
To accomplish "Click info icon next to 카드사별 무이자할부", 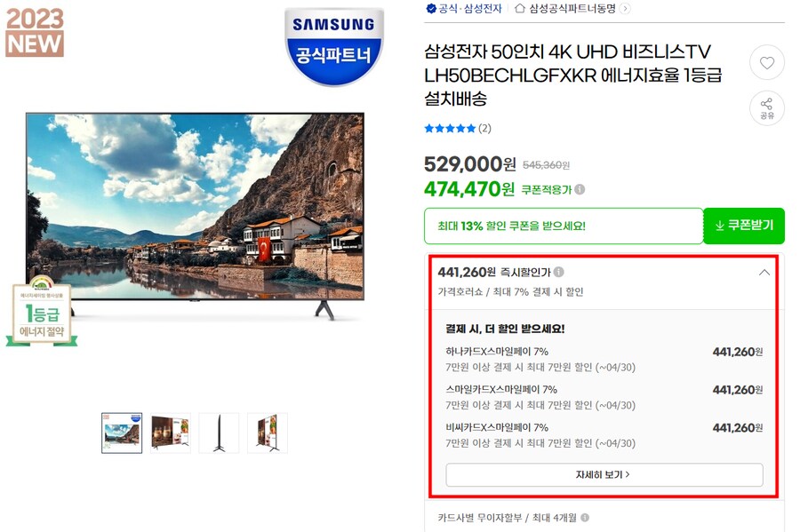I will point(585,518).
